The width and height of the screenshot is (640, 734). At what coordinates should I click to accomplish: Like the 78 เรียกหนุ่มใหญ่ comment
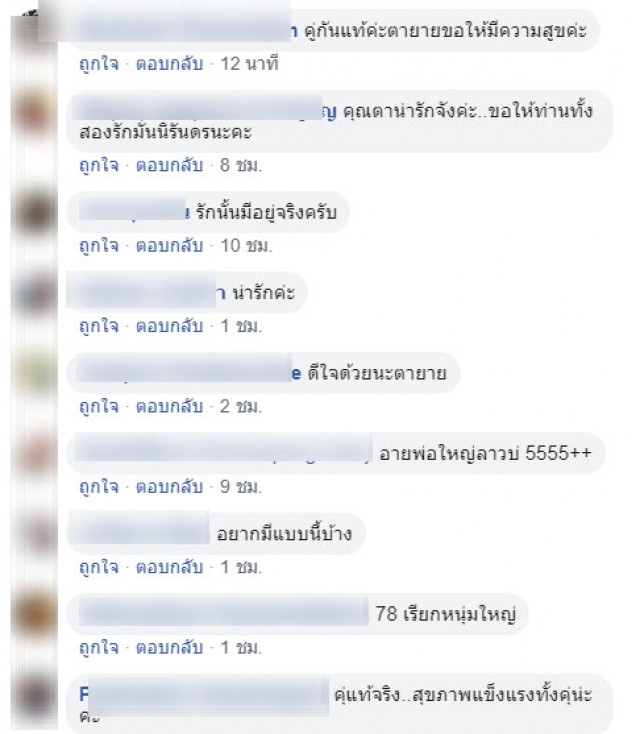(x=99, y=648)
